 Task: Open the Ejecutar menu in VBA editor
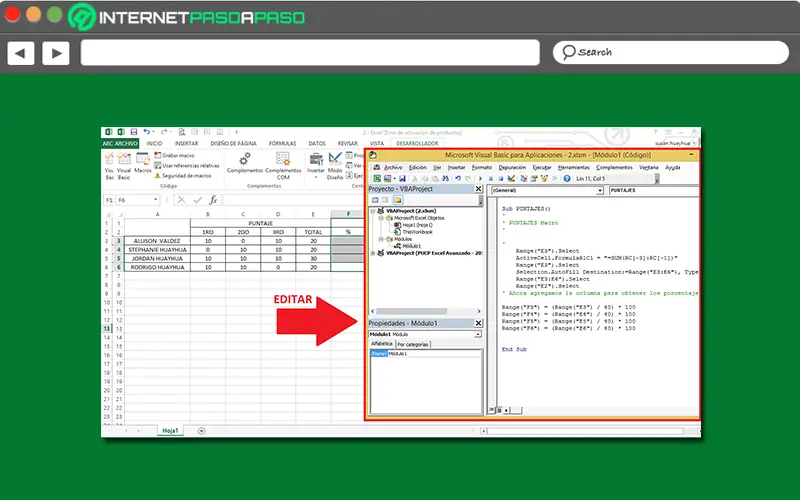click(542, 167)
